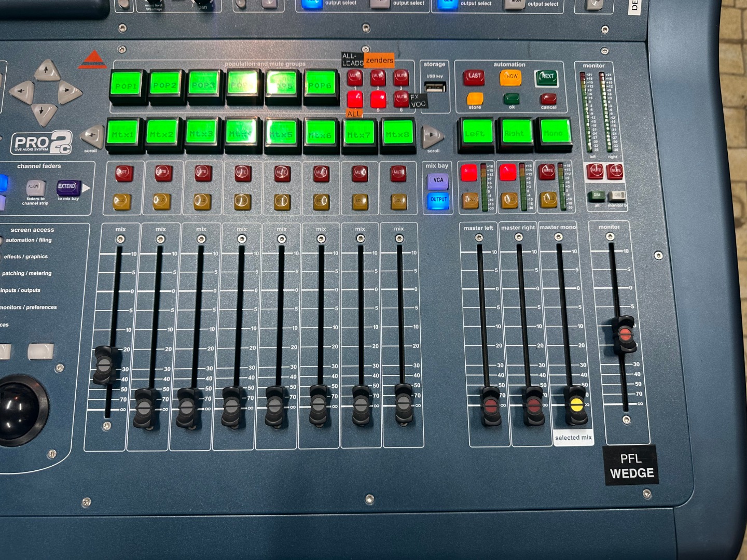Open the patching / metering screen
The width and height of the screenshot is (747, 560).
click(26, 273)
